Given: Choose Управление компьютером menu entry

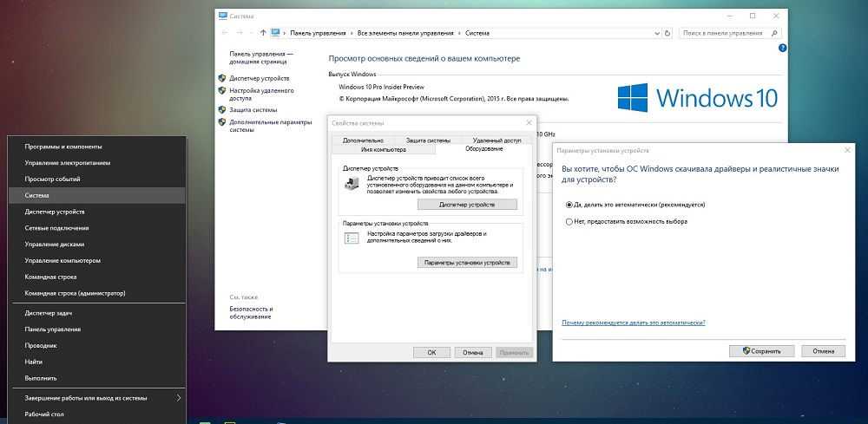Looking at the screenshot, I should [97, 260].
